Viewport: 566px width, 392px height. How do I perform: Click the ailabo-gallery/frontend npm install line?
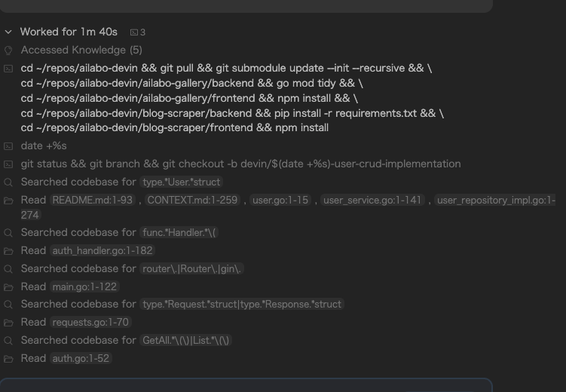[x=189, y=98]
